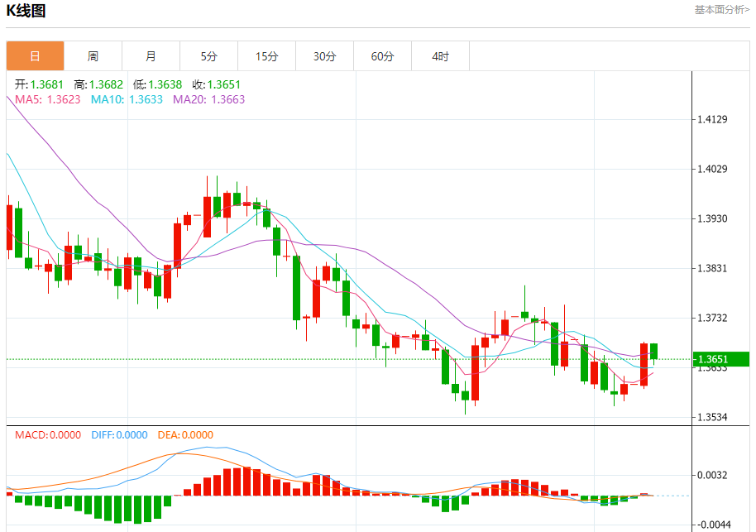The height and width of the screenshot is (532, 756).
Task: Click the 1.4129 price axis label
Action: [x=712, y=119]
